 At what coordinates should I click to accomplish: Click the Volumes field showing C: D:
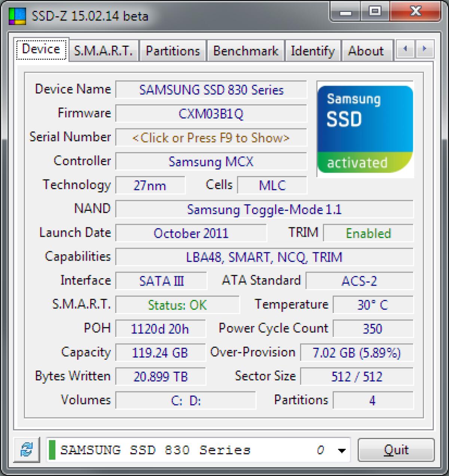tap(185, 400)
